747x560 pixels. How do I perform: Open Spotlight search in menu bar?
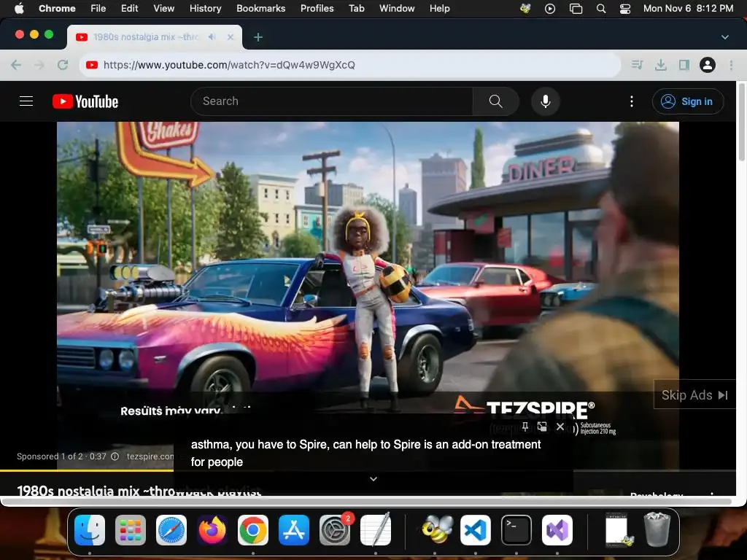click(601, 9)
